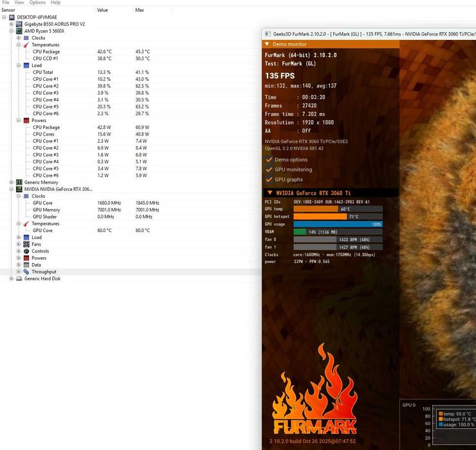The image size is (476, 450).
Task: Click the GPU Data category icon
Action: click(x=26, y=265)
